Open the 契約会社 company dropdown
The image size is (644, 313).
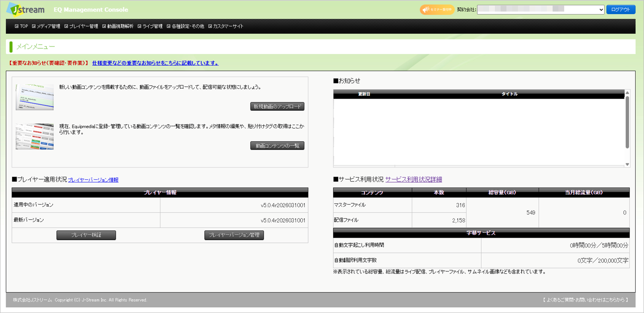[x=541, y=10]
